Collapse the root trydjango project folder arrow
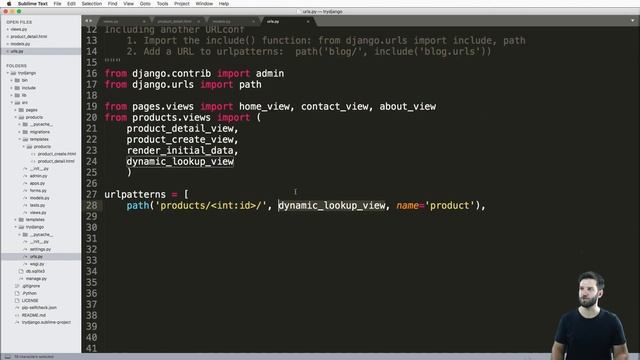Image resolution: width=640 pixels, height=360 pixels. pyautogui.click(x=7, y=73)
